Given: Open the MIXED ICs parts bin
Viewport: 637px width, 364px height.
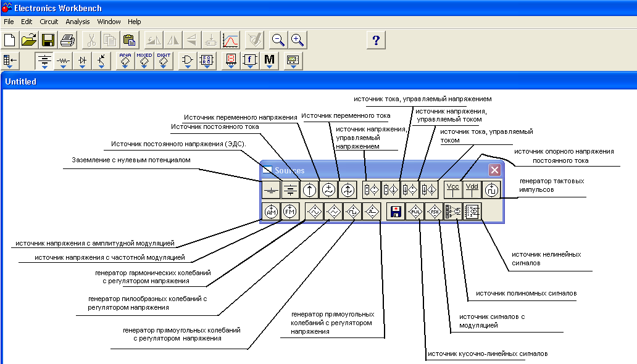Looking at the screenshot, I should click(144, 60).
